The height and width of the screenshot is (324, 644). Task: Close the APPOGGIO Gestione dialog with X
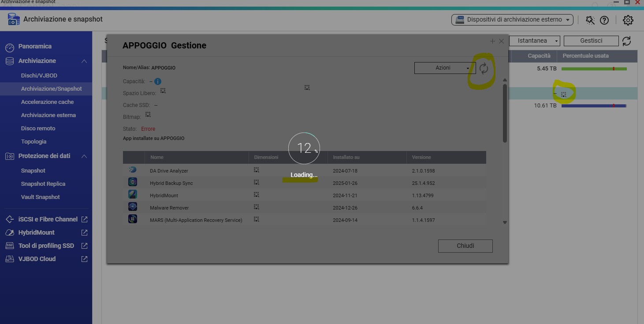(501, 41)
